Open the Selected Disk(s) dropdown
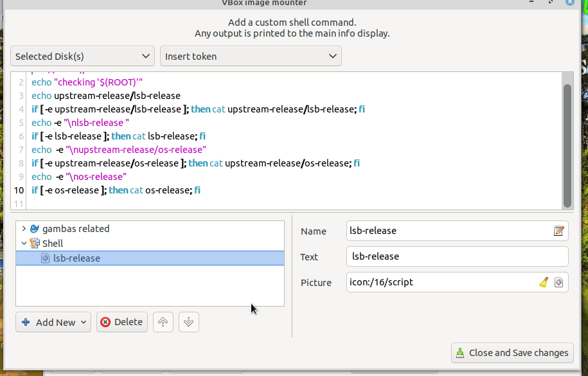Screen dimensions: 588x376 click(x=82, y=57)
